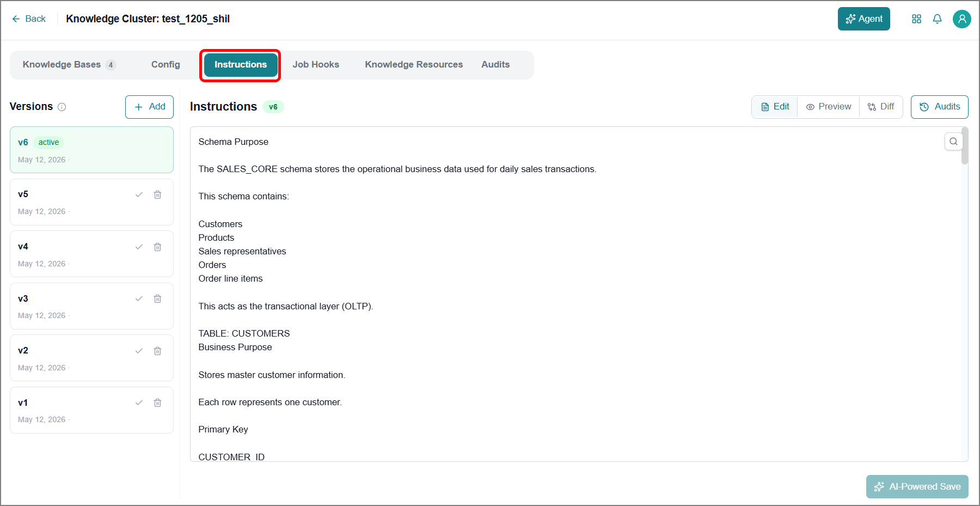Image resolution: width=980 pixels, height=506 pixels.
Task: Click the Knowledge Bases count badge 4
Action: click(x=111, y=65)
